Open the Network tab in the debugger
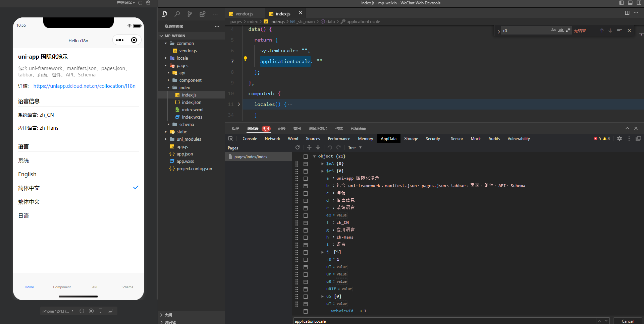Screen dimensions: 644x324 [272, 138]
